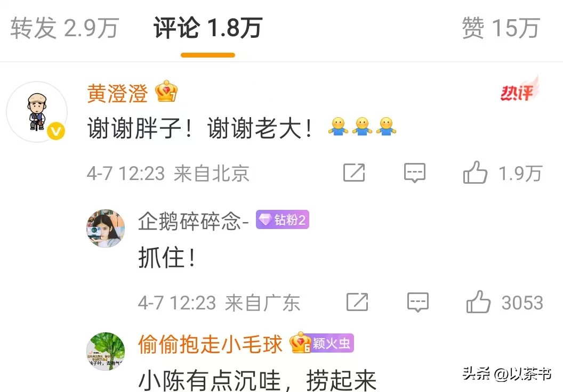Reply to the 抓住！ comment via comment icon
563x392 pixels.
pyautogui.click(x=418, y=302)
